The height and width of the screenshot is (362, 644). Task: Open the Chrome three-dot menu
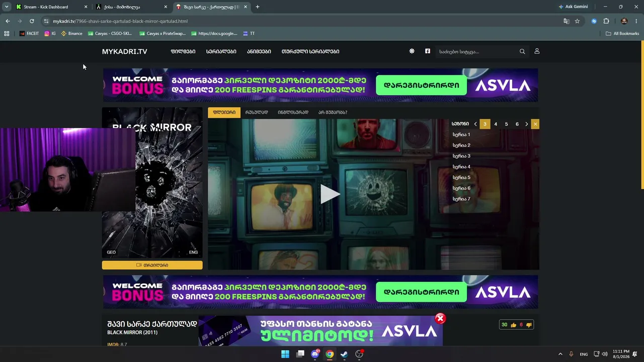point(637,21)
